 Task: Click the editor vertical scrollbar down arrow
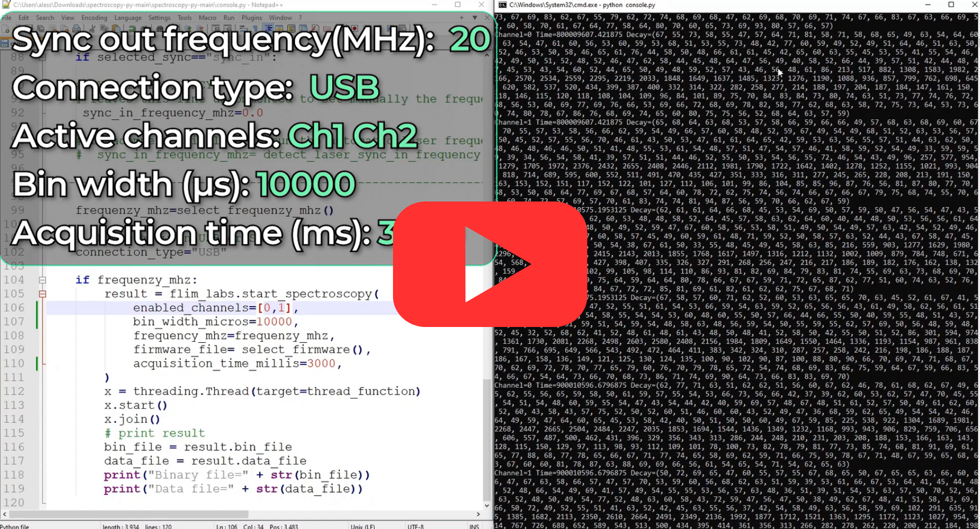click(486, 506)
